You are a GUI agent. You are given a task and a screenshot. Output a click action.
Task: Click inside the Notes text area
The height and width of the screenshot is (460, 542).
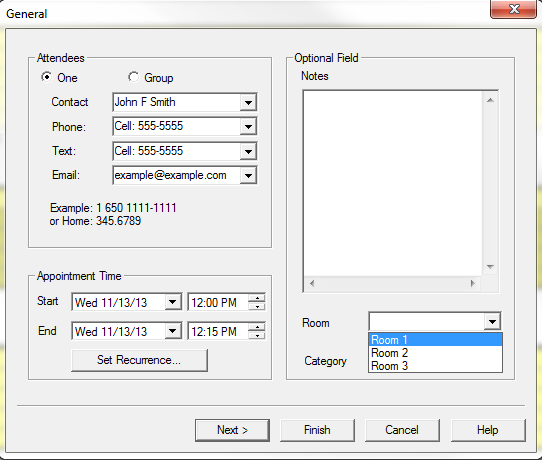pyautogui.click(x=393, y=184)
